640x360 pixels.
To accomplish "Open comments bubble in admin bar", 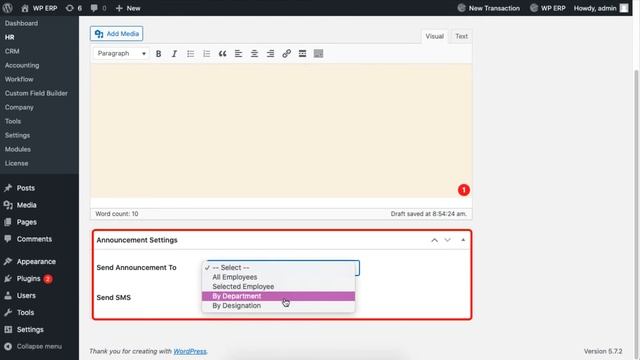I will pyautogui.click(x=98, y=8).
